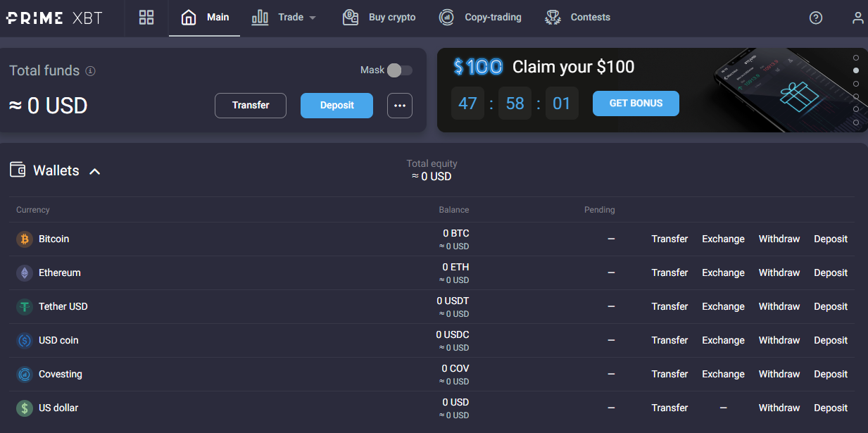
Task: Select the first banner carousel dot
Action: [856, 58]
